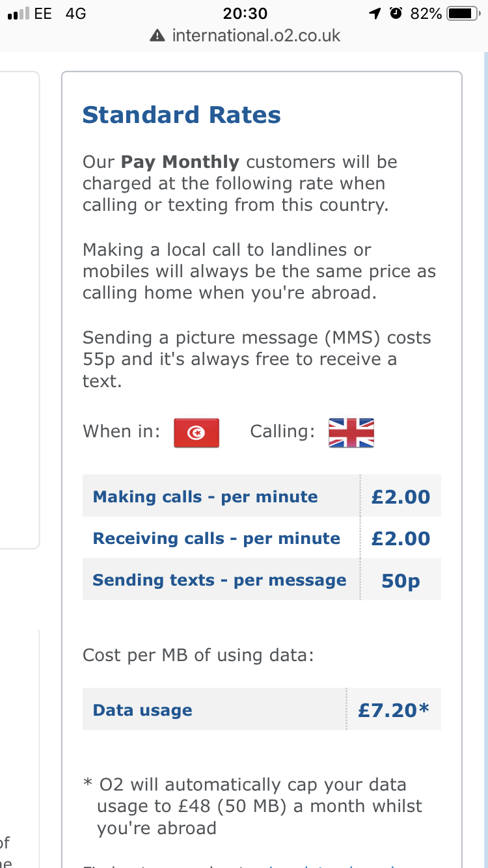Tap the 4G network indicator
This screenshot has width=488, height=868.
(x=75, y=14)
